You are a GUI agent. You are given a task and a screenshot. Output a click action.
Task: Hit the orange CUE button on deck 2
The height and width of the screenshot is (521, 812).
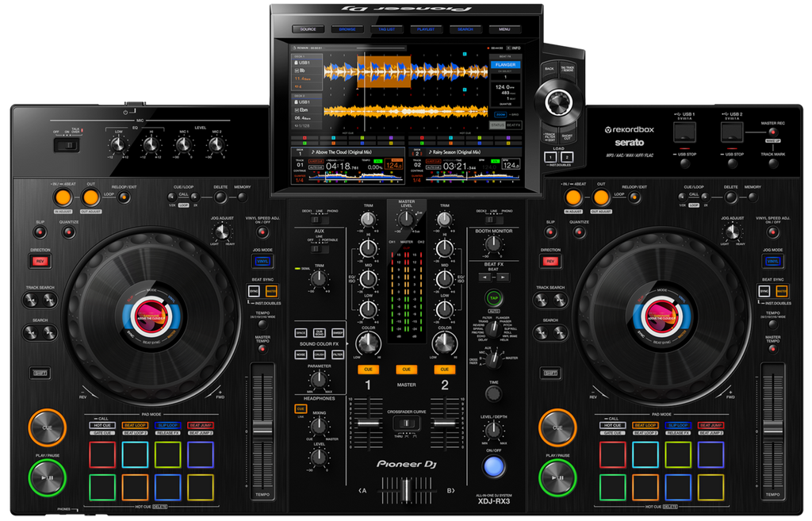coord(557,427)
